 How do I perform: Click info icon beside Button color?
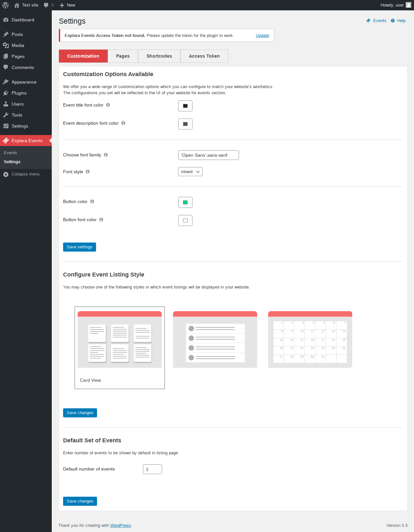pyautogui.click(x=92, y=201)
